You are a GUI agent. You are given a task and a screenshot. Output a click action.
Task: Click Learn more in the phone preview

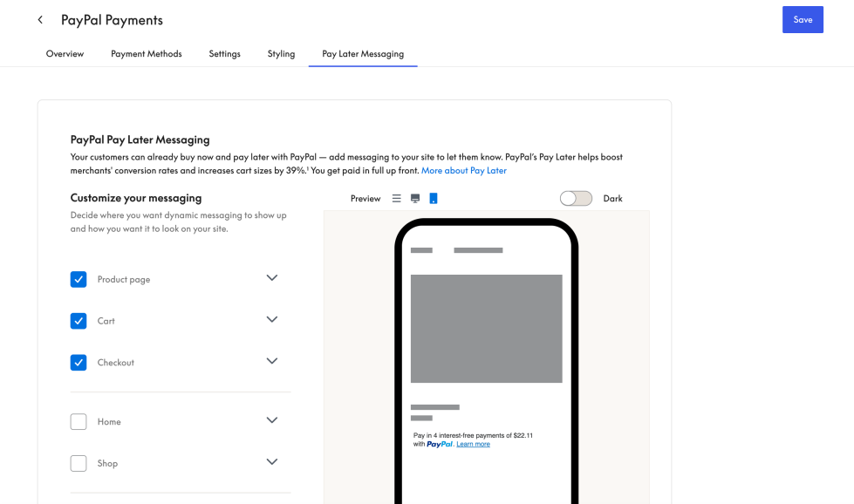click(x=474, y=444)
